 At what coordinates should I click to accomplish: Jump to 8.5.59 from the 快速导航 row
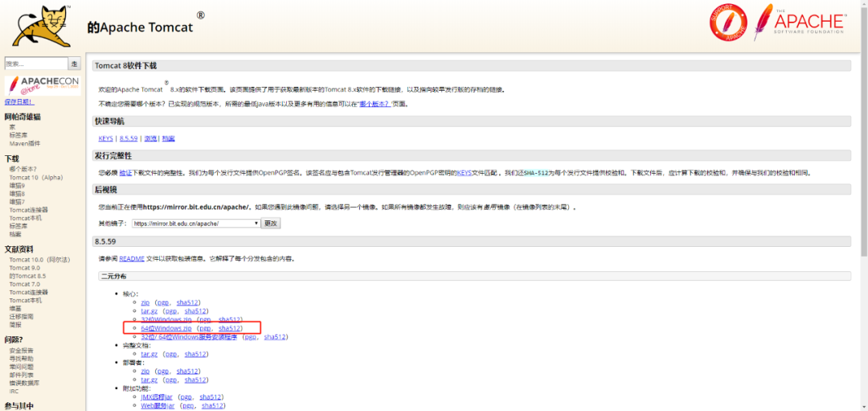point(129,138)
